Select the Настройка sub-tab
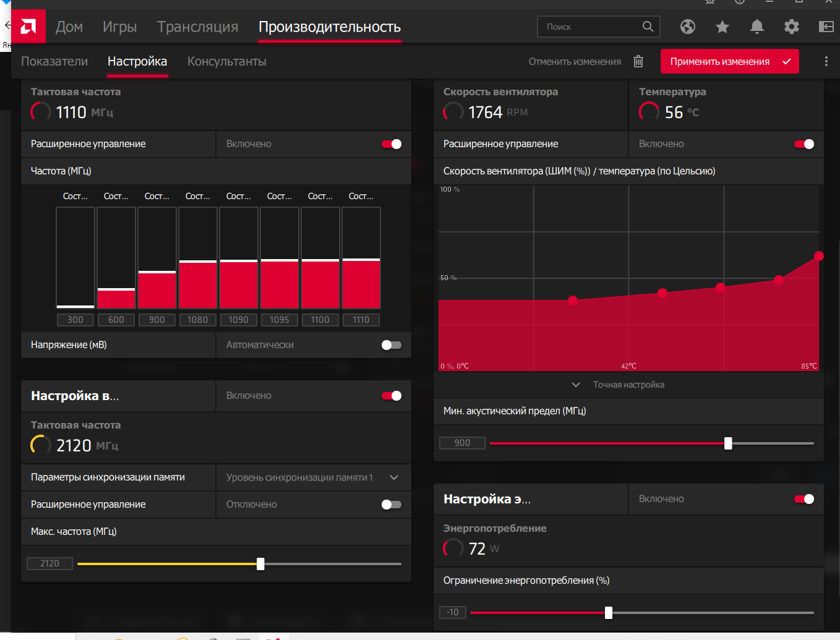 137,61
